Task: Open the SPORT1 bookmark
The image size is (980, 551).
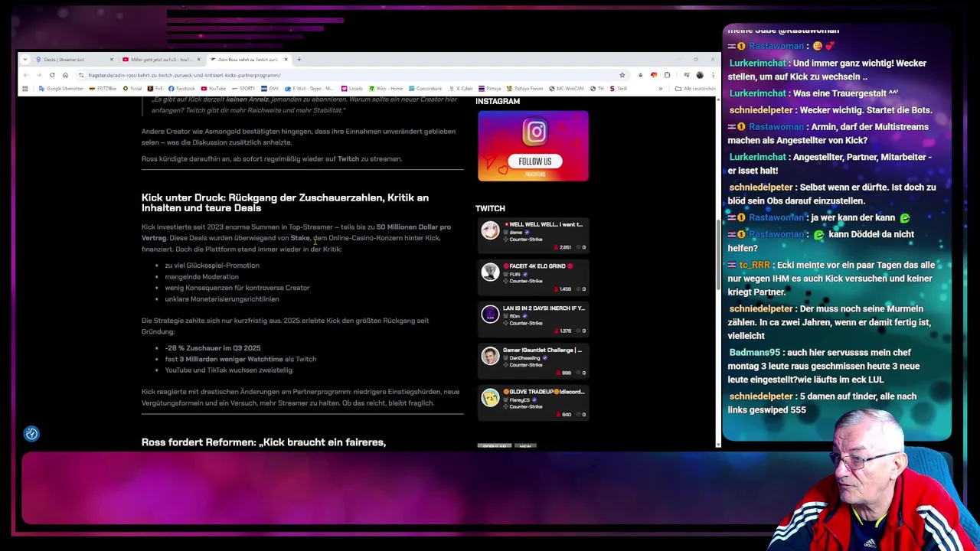Action: pyautogui.click(x=243, y=89)
